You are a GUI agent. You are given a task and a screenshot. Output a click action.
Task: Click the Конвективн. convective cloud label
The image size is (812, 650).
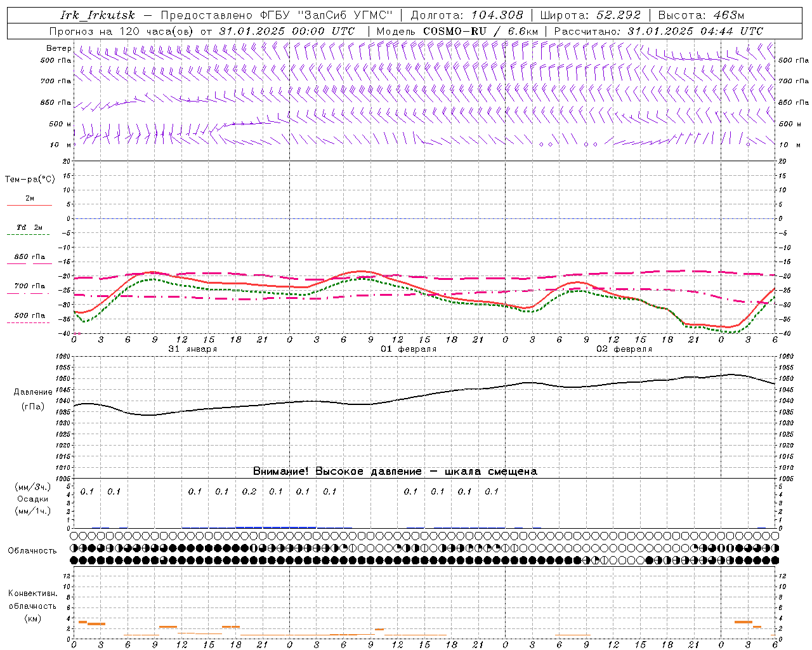33,594
